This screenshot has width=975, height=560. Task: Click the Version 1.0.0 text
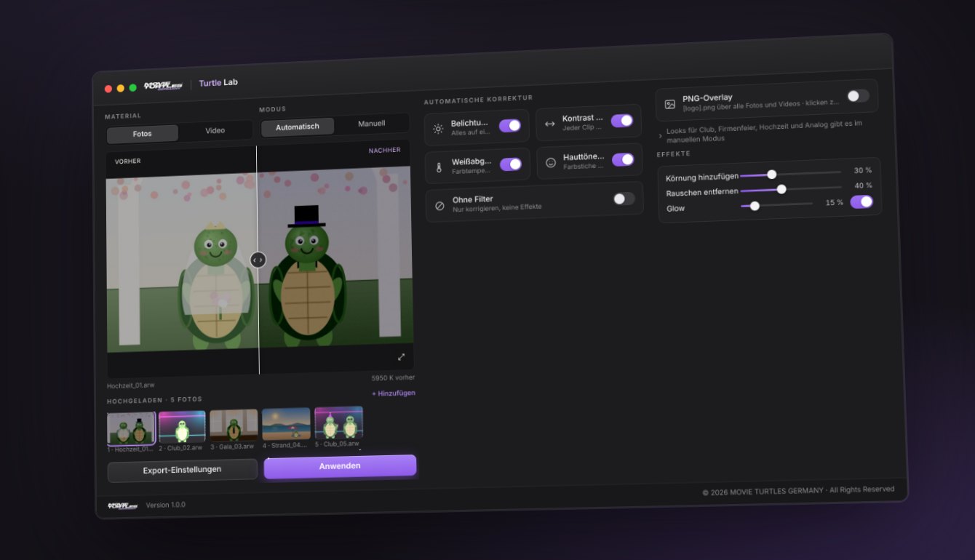tap(165, 505)
